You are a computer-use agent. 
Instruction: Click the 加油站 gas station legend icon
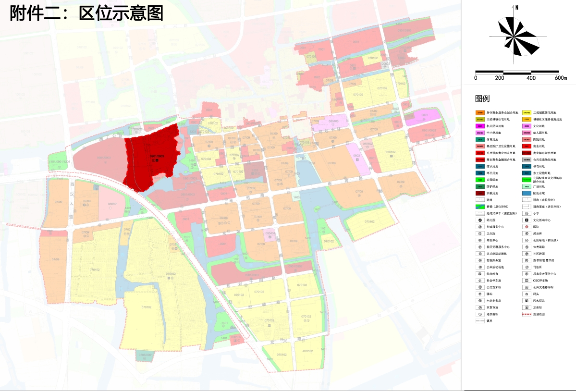pyautogui.click(x=527, y=307)
